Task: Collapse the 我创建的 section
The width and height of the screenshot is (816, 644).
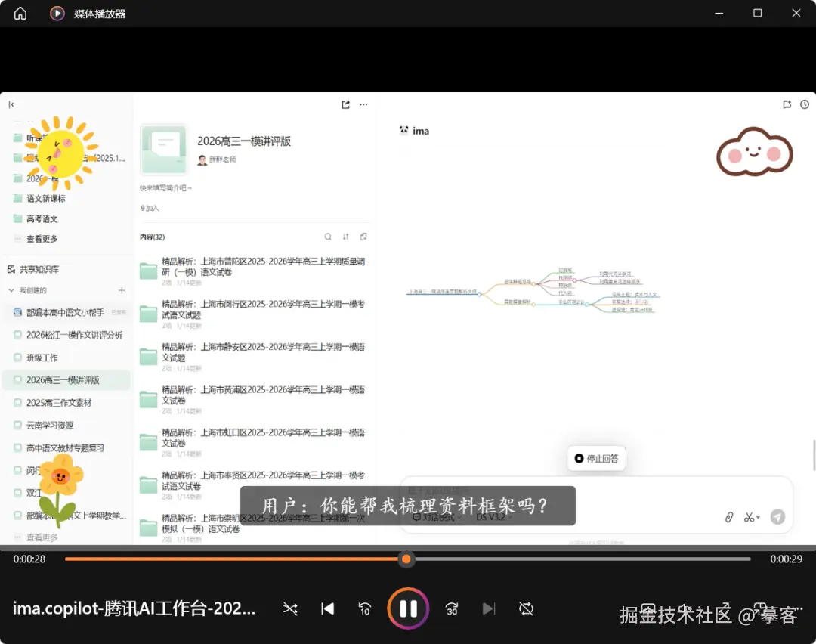Action: (11, 290)
